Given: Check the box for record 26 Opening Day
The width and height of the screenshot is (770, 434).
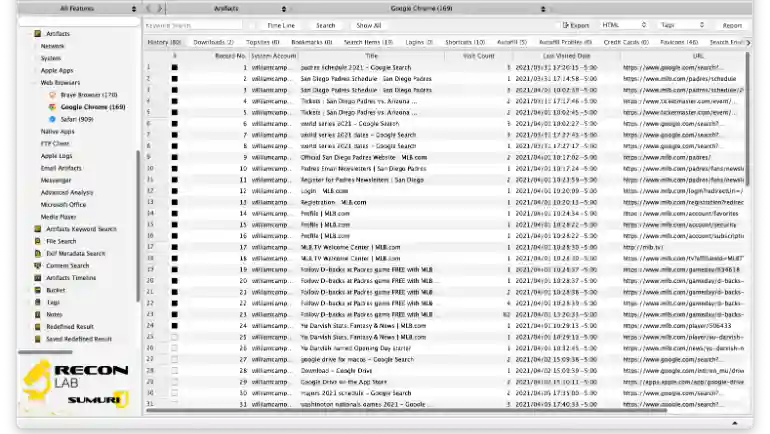Looking at the screenshot, I should click(x=174, y=348).
